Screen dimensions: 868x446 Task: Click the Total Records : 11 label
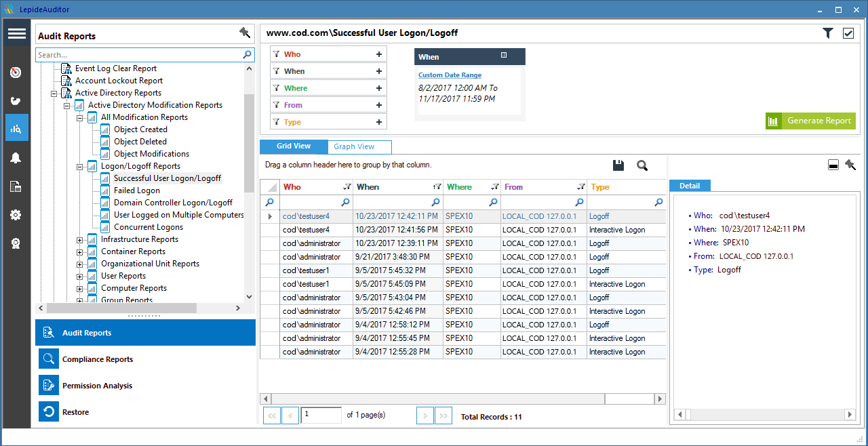click(492, 417)
